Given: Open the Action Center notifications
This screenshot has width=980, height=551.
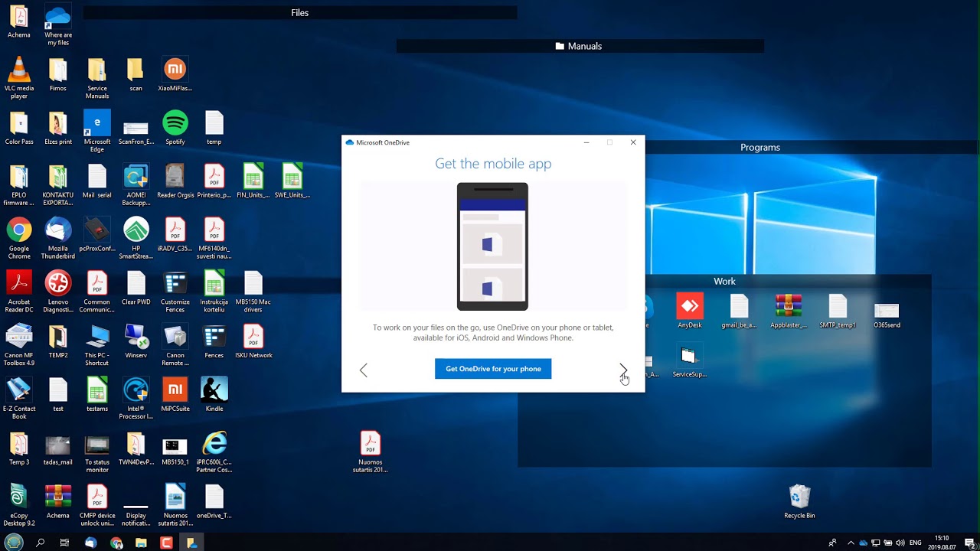Looking at the screenshot, I should (969, 543).
